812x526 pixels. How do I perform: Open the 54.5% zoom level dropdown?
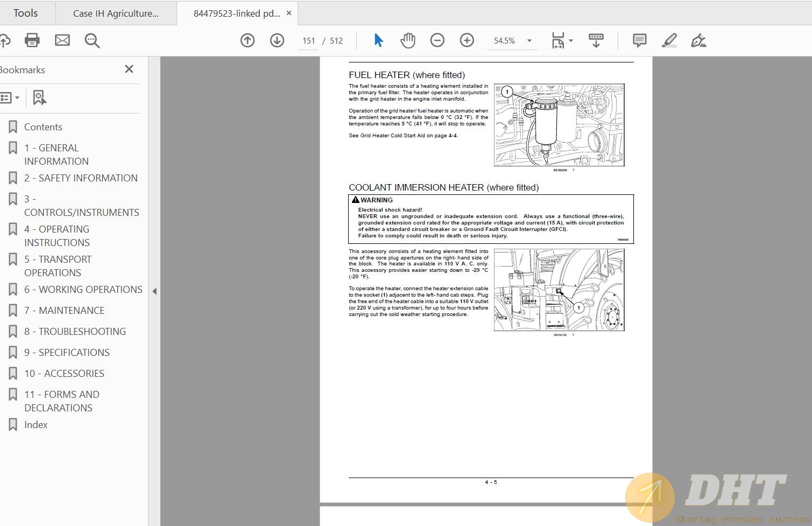(x=529, y=41)
